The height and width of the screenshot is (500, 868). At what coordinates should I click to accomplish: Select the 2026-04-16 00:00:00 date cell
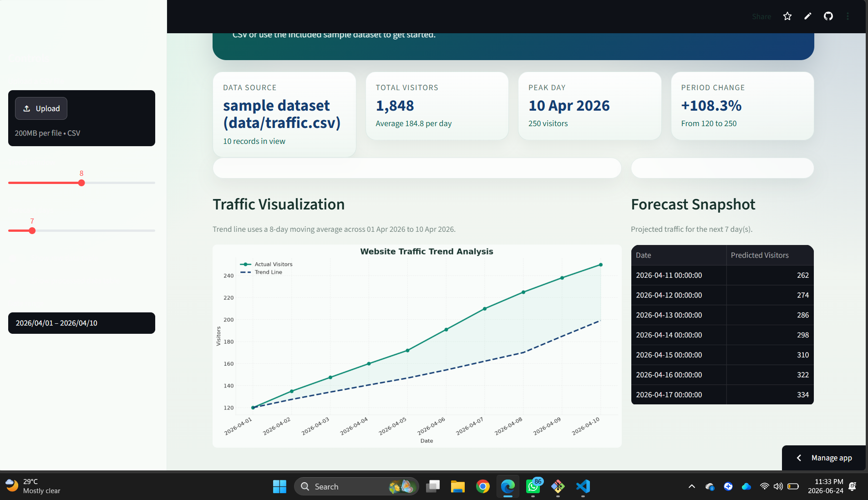tap(679, 375)
